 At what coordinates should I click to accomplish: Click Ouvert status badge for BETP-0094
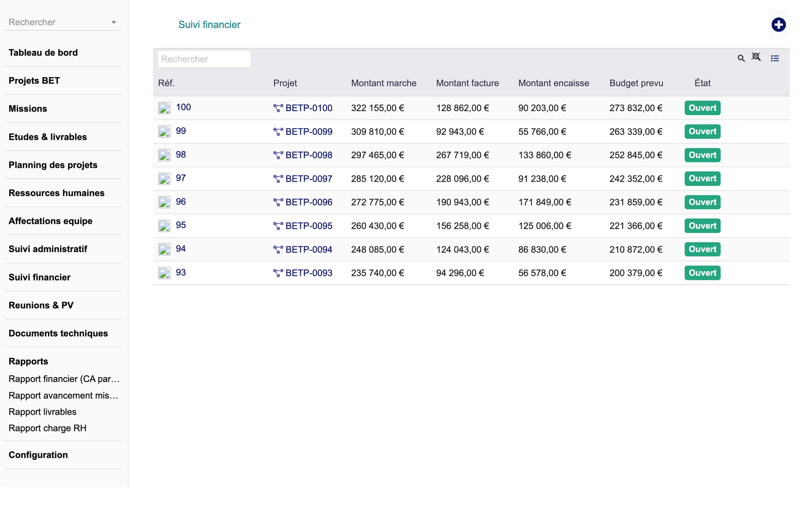702,249
